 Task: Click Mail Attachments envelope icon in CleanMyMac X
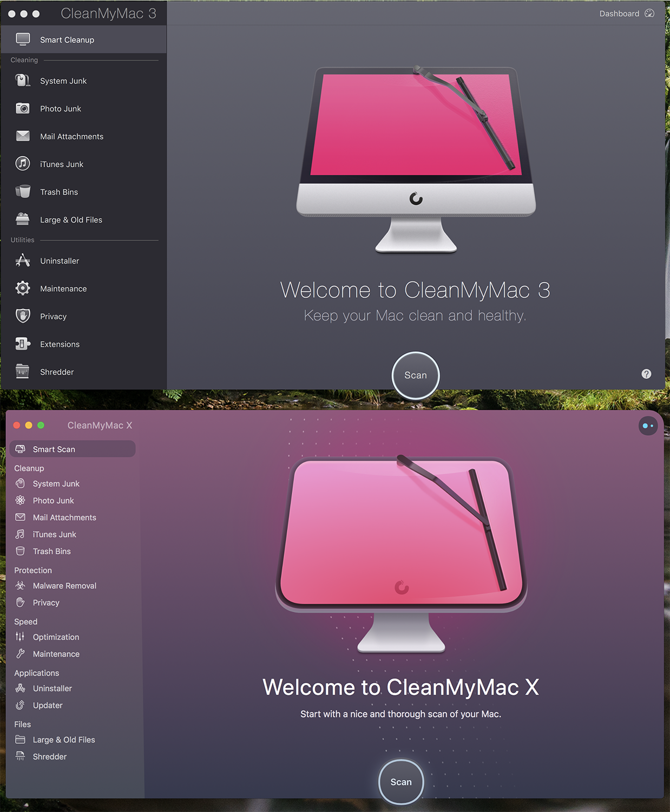click(20, 517)
